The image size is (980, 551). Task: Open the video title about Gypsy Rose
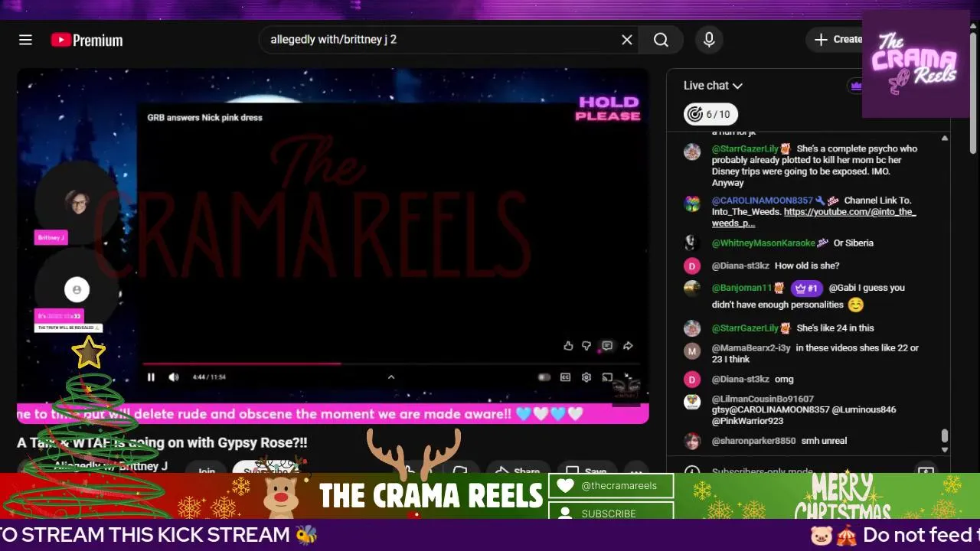pos(162,442)
